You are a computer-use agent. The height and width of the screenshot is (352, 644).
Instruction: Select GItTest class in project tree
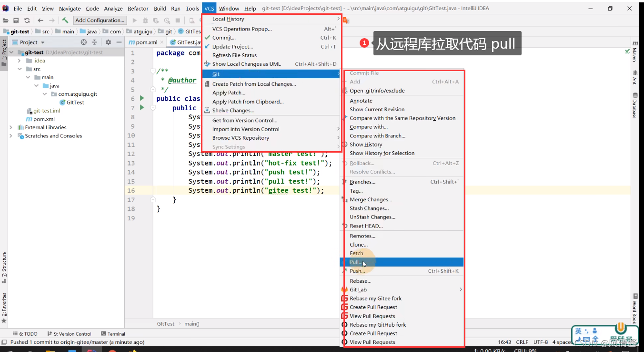pos(72,103)
